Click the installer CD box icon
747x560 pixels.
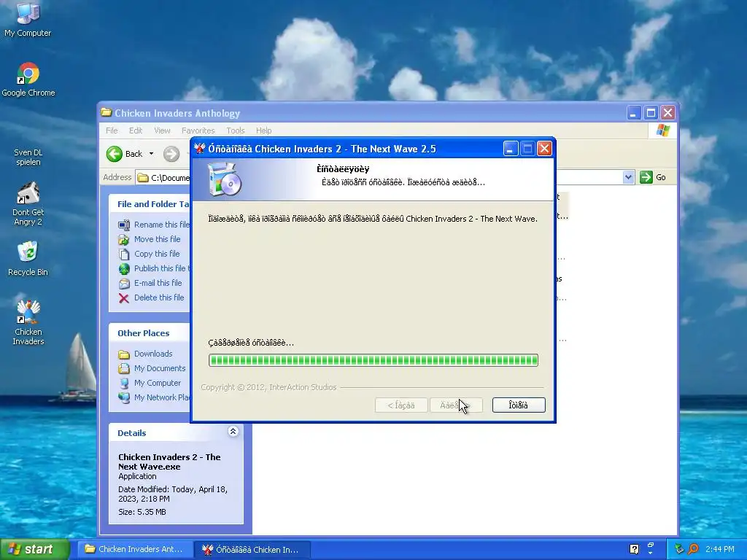tap(225, 179)
